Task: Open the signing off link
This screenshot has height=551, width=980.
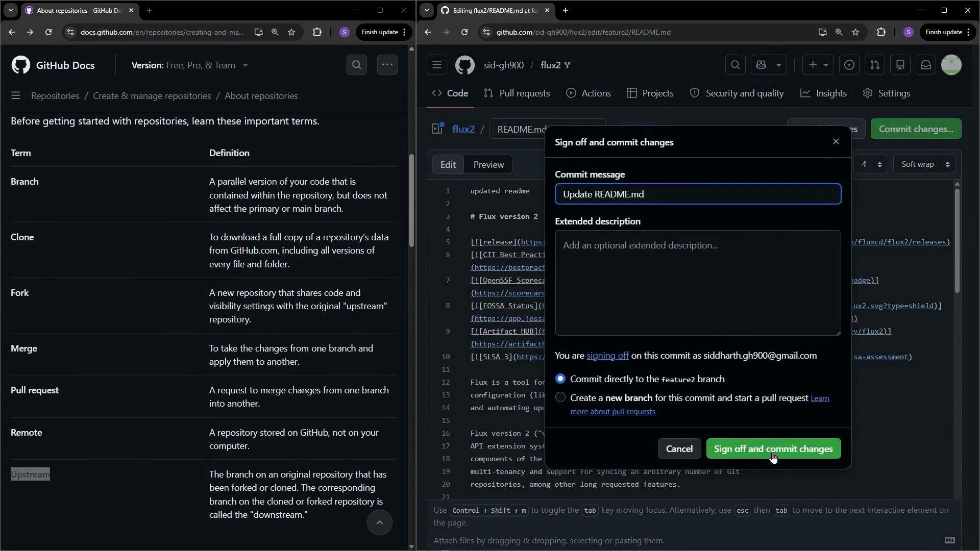Action: (607, 356)
